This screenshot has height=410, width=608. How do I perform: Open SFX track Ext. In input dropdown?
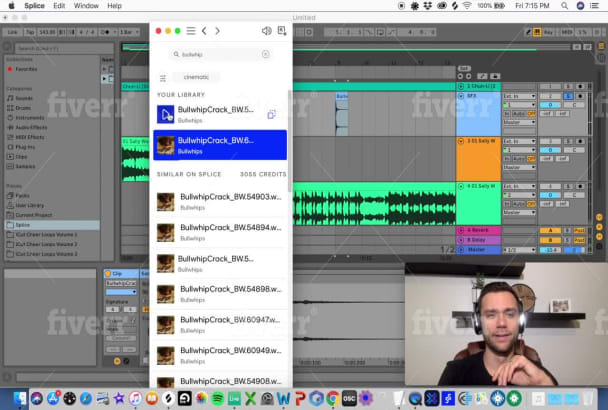click(520, 96)
